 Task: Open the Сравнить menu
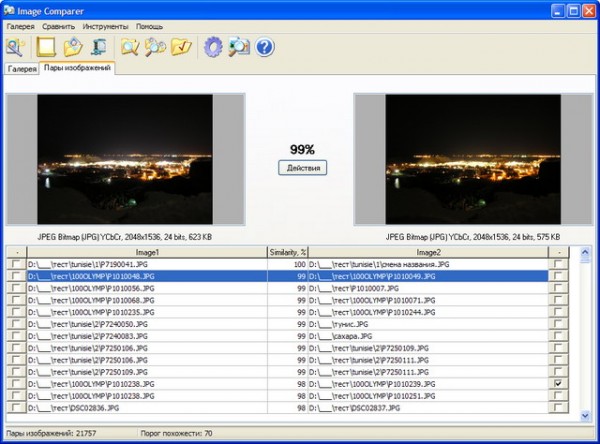(58, 25)
